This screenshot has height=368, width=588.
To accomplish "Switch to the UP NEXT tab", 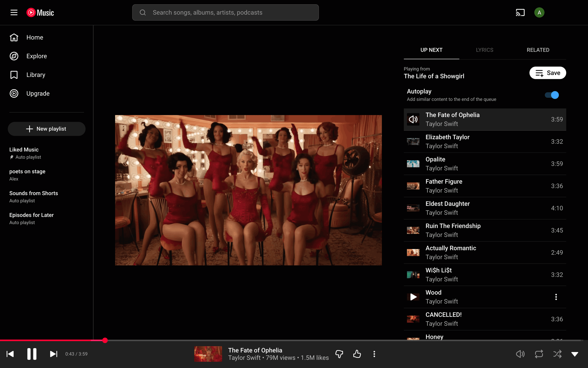I will [431, 50].
